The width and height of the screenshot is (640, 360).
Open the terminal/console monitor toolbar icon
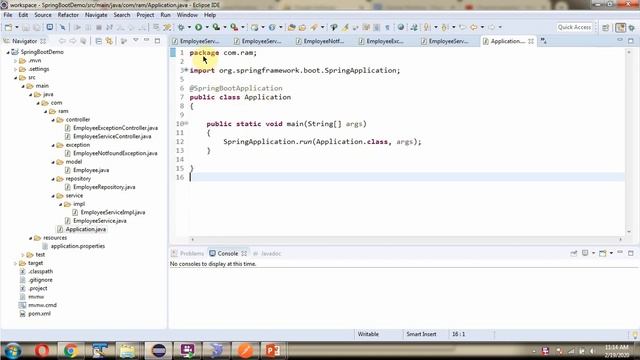(x=49, y=27)
